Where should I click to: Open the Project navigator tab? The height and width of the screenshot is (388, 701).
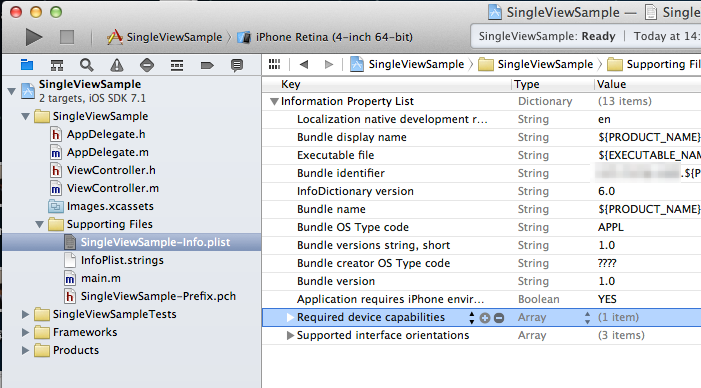[x=27, y=65]
